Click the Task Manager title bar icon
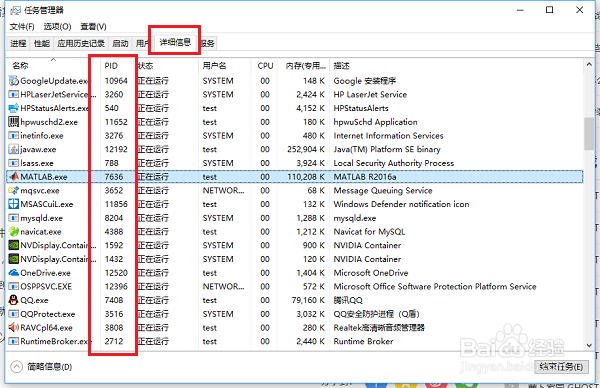Image resolution: width=600 pixels, height=388 pixels. [15, 10]
